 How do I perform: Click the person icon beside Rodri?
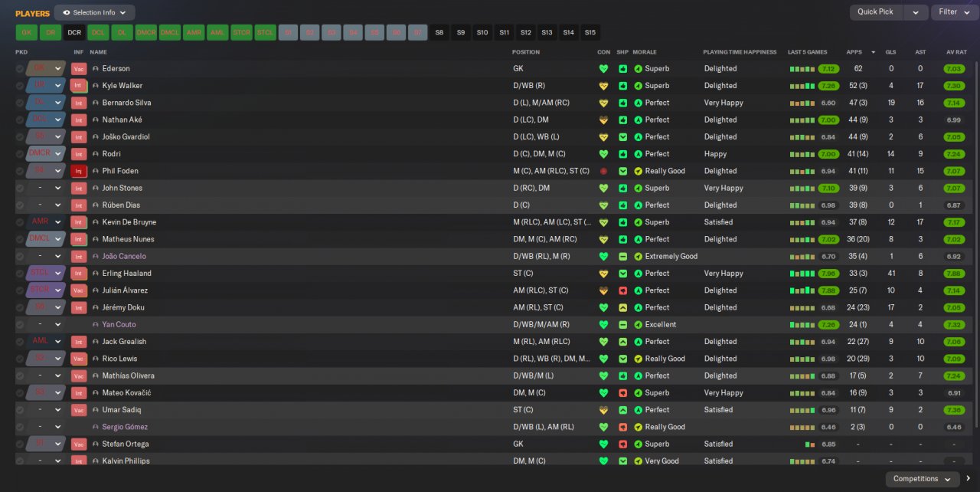pos(96,154)
